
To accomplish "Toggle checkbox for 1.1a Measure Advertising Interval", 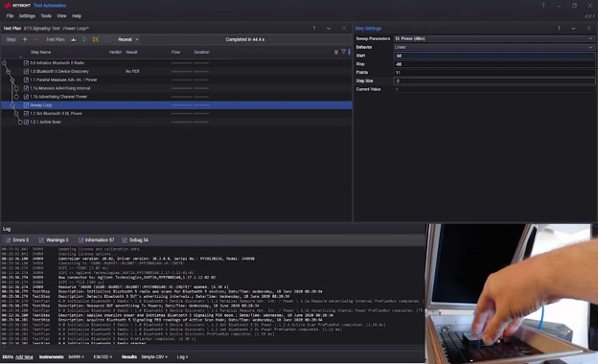I will tap(26, 88).
